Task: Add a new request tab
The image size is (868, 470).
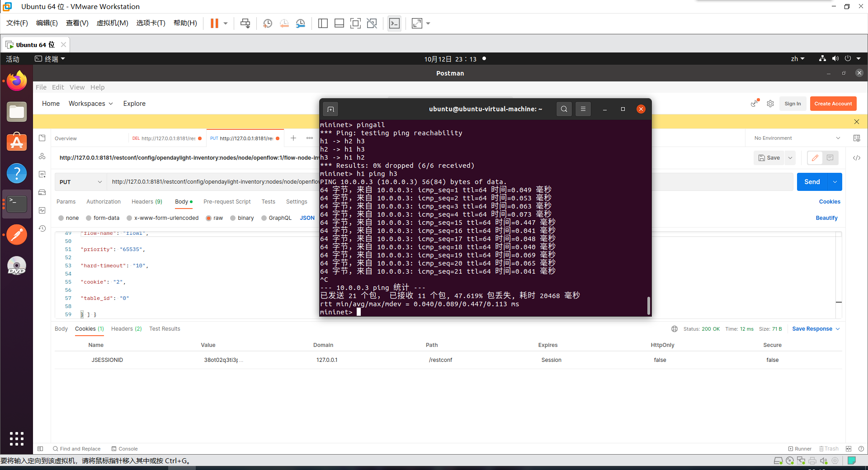Action: point(293,138)
